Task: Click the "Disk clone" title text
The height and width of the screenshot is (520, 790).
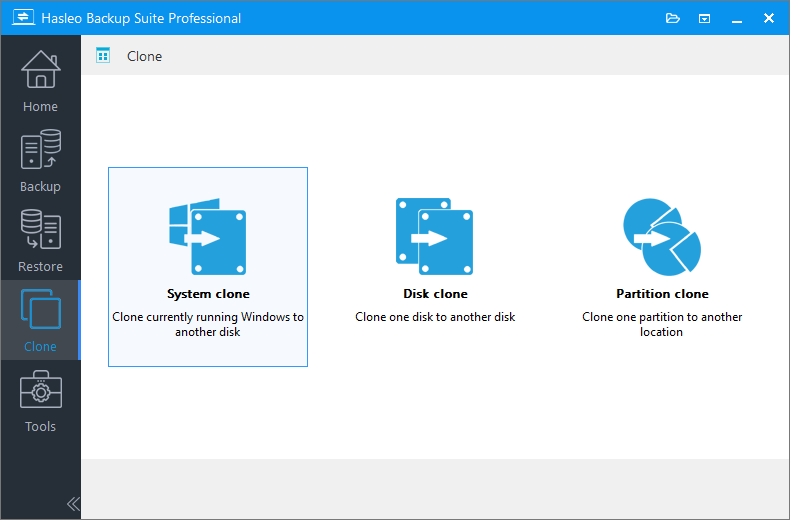Action: point(435,294)
